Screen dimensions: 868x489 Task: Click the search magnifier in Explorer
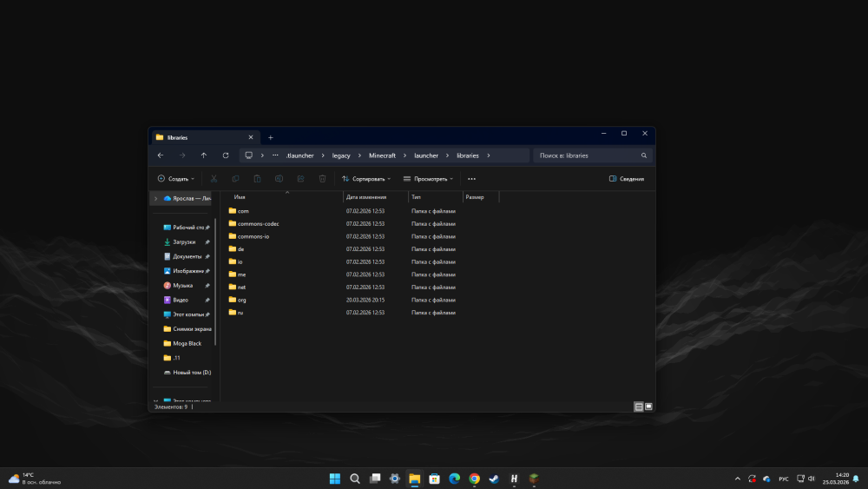[644, 155]
